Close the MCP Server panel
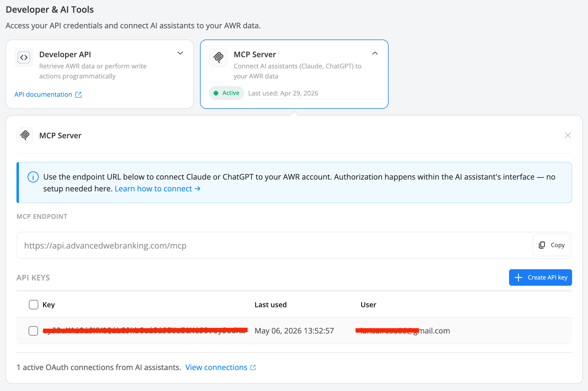This screenshot has height=391, width=588. coord(568,135)
